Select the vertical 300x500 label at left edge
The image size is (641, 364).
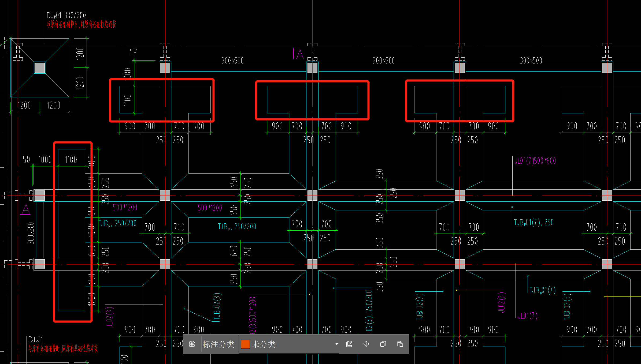coord(31,233)
